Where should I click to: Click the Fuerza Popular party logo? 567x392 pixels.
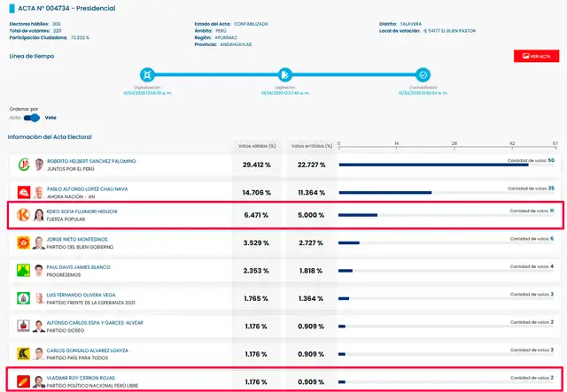coord(25,216)
